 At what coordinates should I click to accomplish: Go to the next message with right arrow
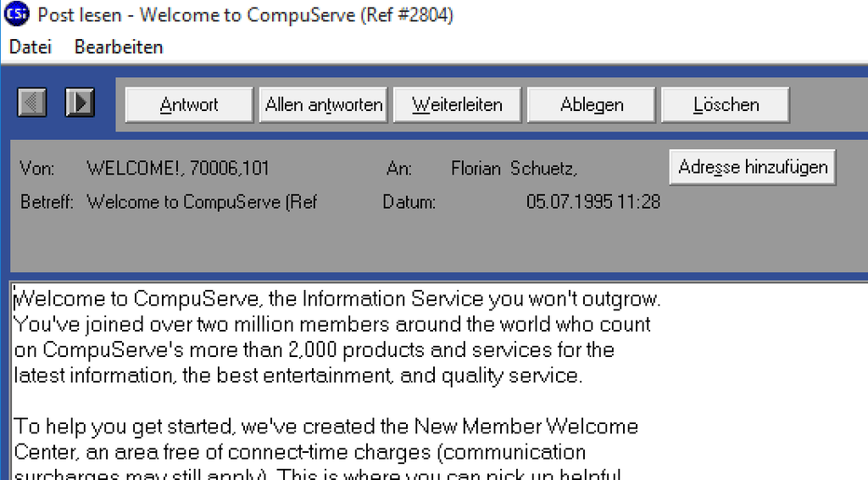point(80,103)
